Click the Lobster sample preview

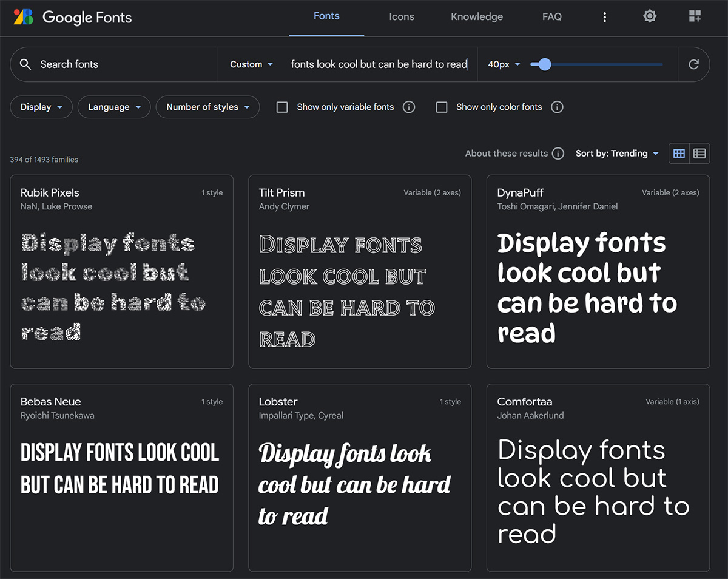point(355,484)
